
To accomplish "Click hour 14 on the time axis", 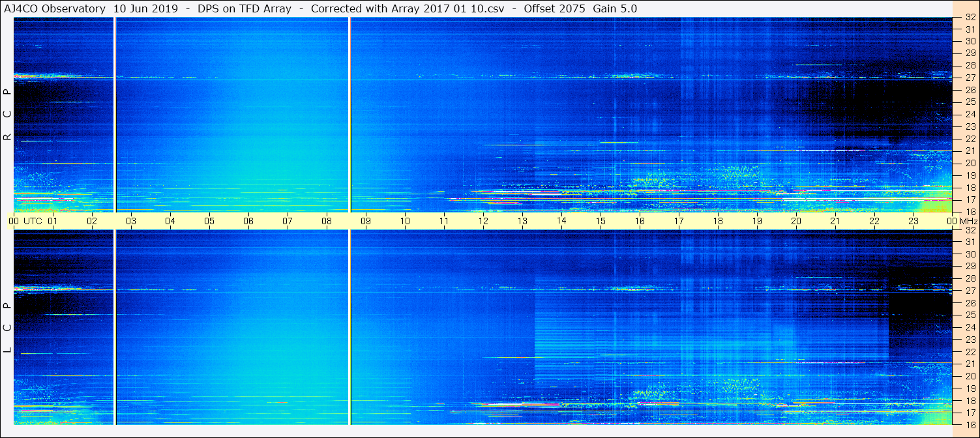I will click(x=561, y=221).
